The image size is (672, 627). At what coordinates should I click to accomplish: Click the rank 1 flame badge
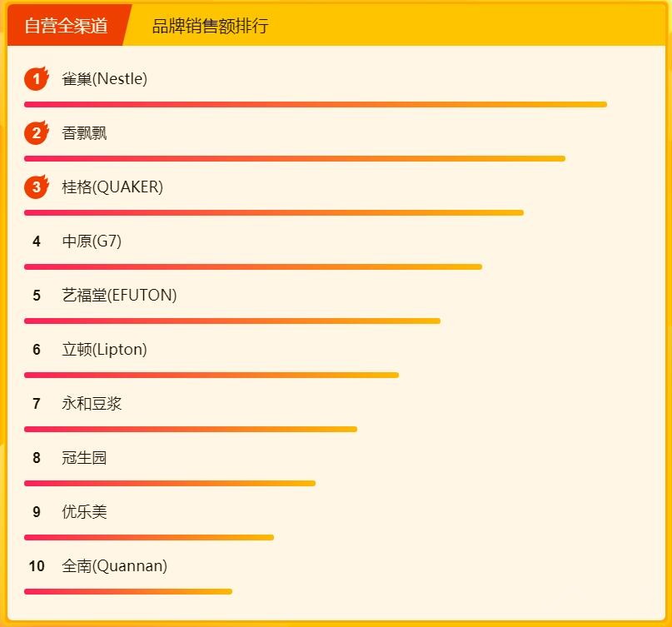37,79
